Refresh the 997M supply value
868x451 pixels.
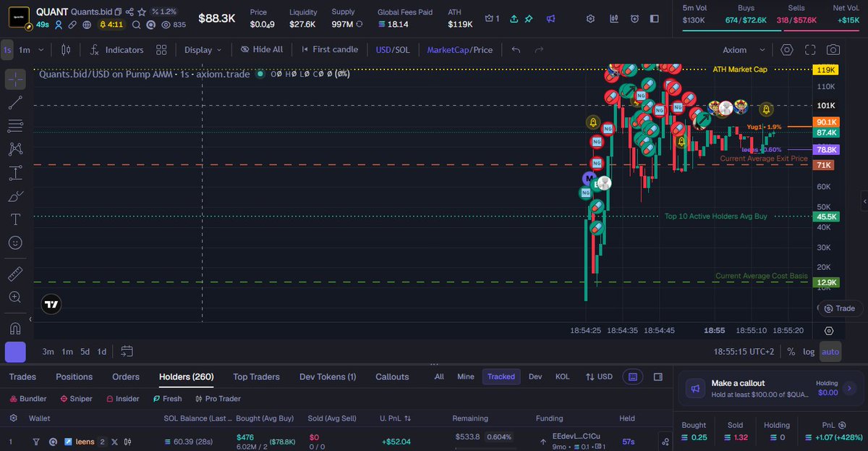359,25
